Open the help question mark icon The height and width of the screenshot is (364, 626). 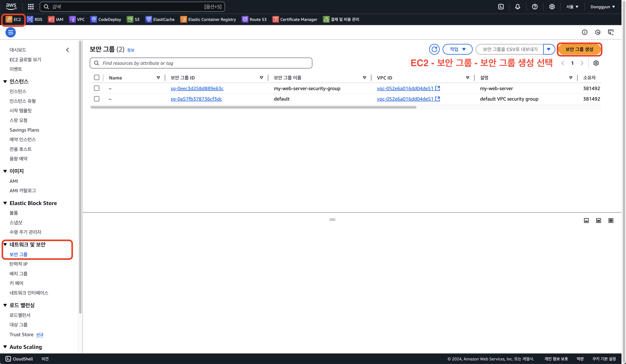pyautogui.click(x=535, y=7)
